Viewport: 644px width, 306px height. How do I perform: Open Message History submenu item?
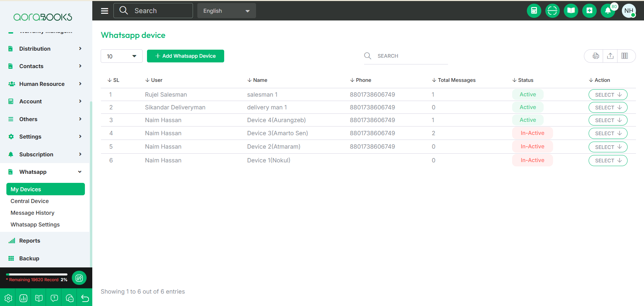point(33,213)
